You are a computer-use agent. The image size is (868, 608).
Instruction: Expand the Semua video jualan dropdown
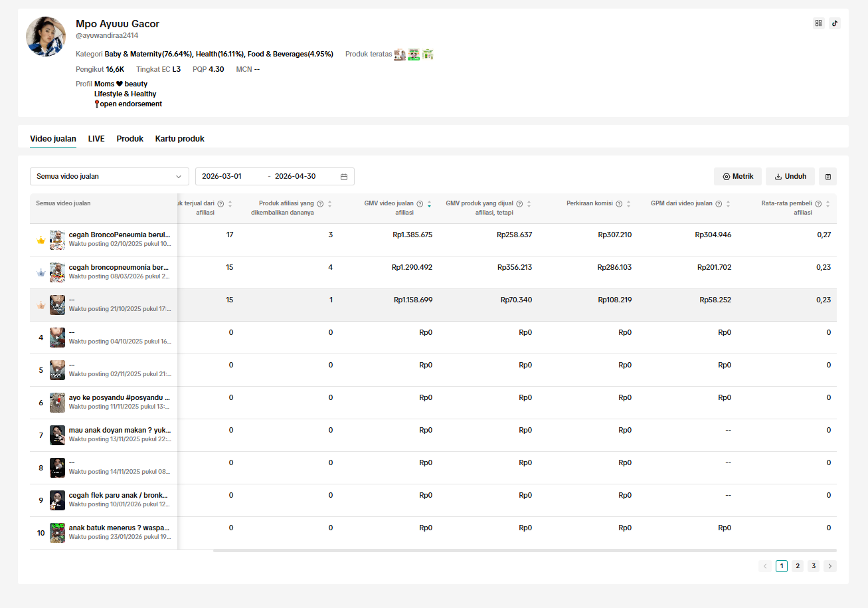[110, 176]
